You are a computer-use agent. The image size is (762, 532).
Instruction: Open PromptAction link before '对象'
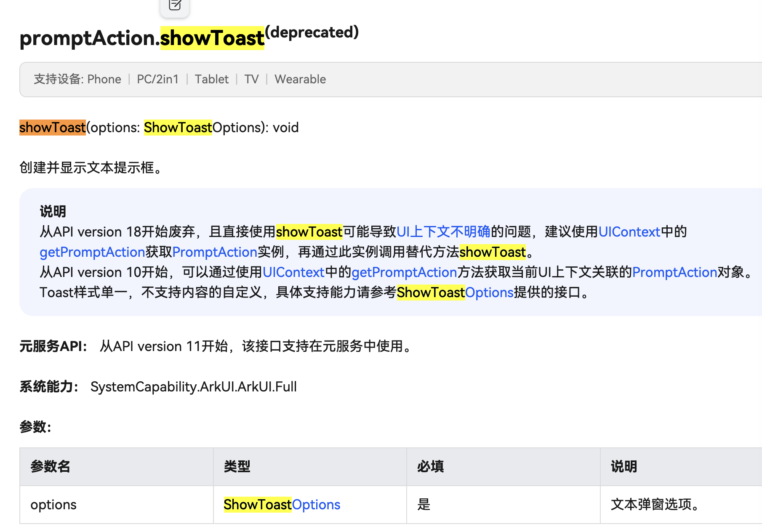click(674, 272)
